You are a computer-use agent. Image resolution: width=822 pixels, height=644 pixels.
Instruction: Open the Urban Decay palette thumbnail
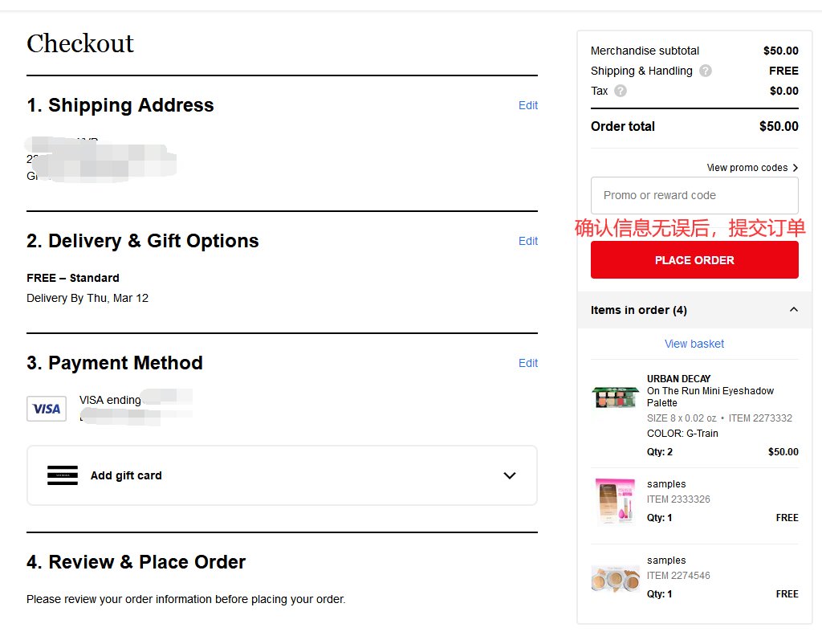tap(616, 397)
